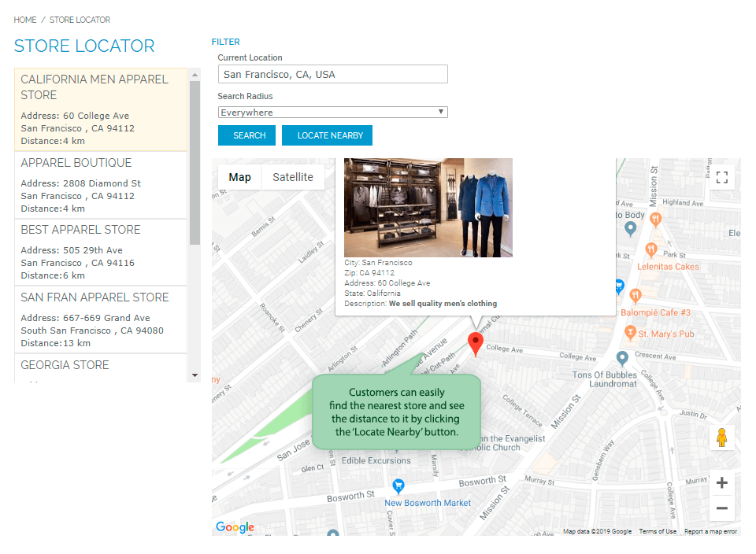The height and width of the screenshot is (554, 756).
Task: Click the Google logo on the map
Action: point(234,527)
